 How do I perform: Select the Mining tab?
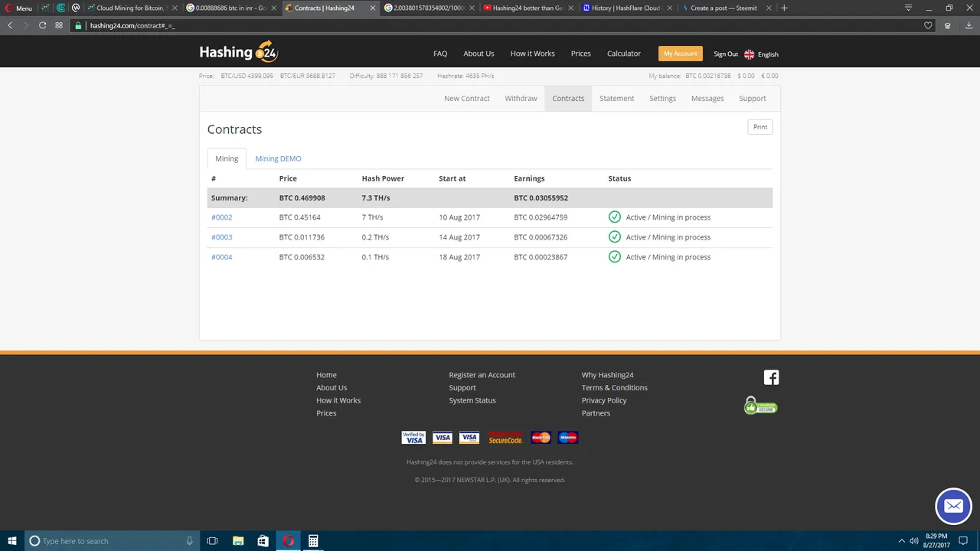[227, 158]
